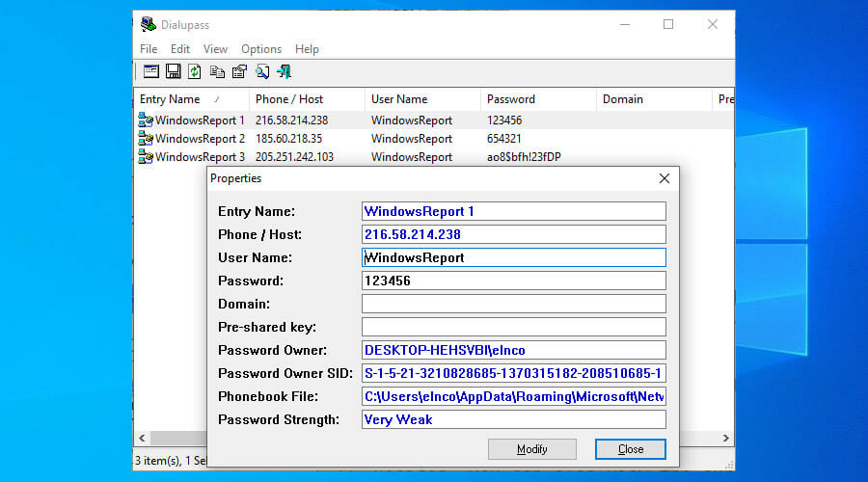This screenshot has width=868, height=482.
Task: Click host 205.251.242.103 in the list
Action: (294, 156)
